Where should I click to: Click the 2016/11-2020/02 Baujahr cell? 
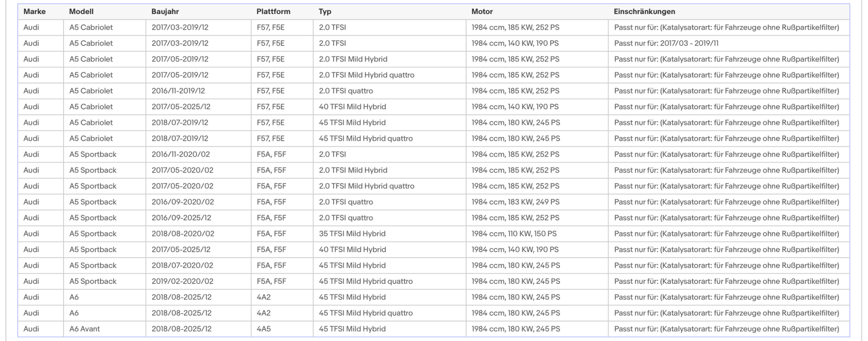click(x=180, y=154)
